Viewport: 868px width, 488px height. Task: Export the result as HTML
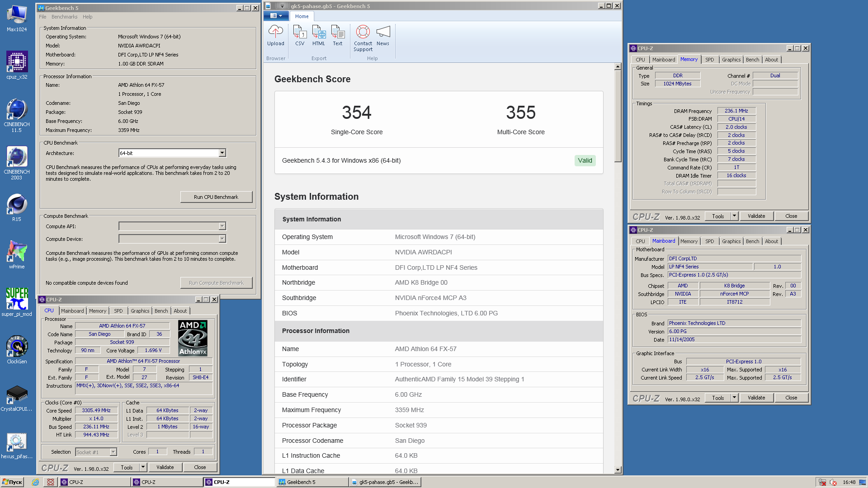click(319, 35)
